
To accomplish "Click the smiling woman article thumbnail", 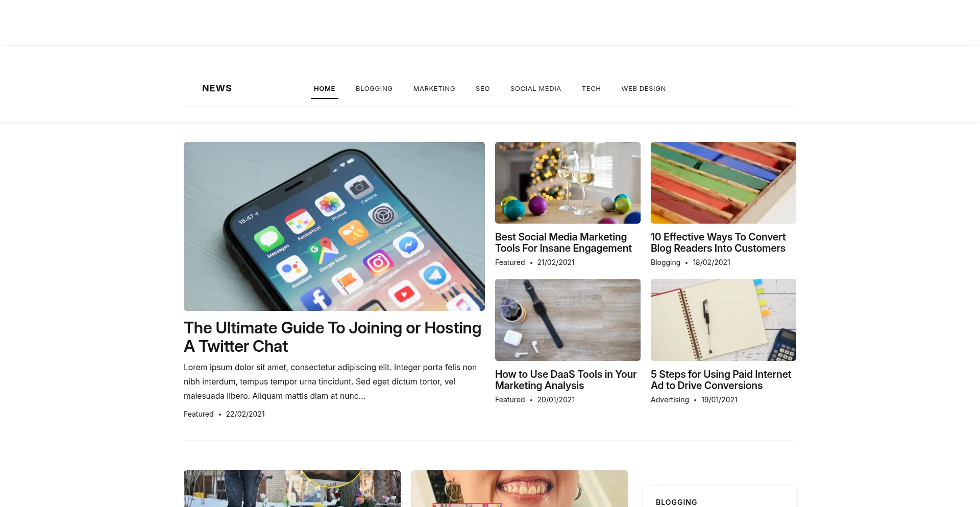I will (x=519, y=489).
